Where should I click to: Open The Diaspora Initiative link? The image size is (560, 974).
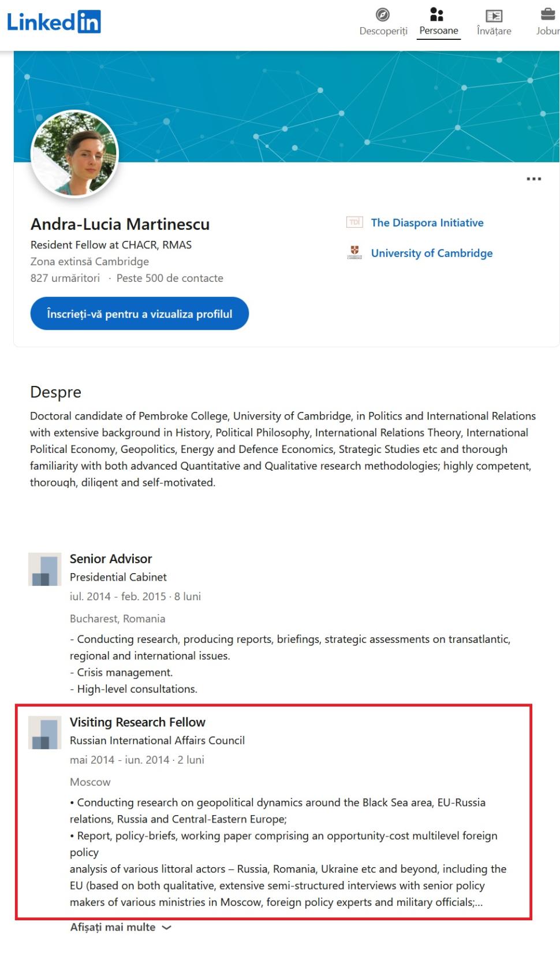(x=427, y=223)
